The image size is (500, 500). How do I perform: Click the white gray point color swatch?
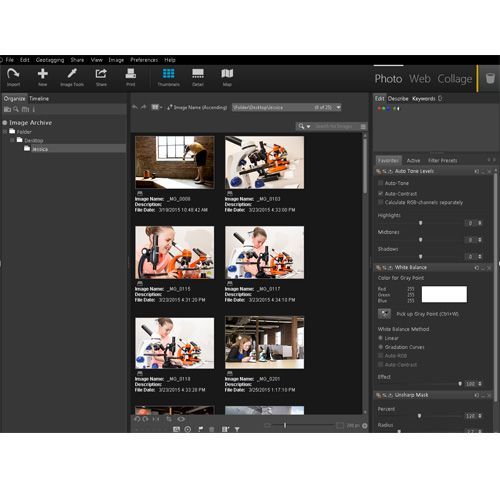pos(444,294)
